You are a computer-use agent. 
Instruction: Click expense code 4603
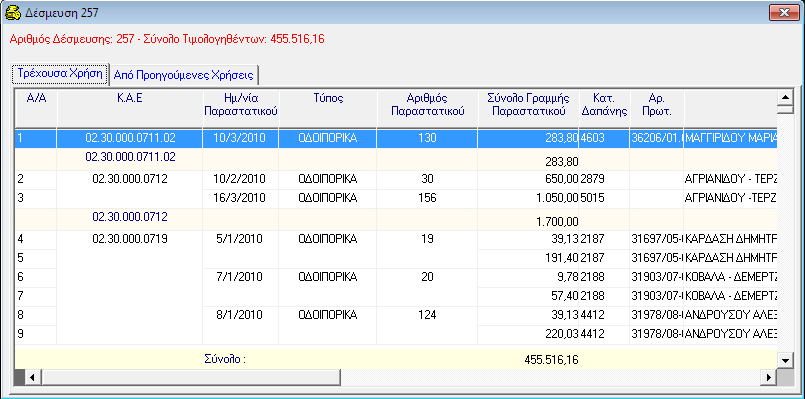tap(592, 138)
